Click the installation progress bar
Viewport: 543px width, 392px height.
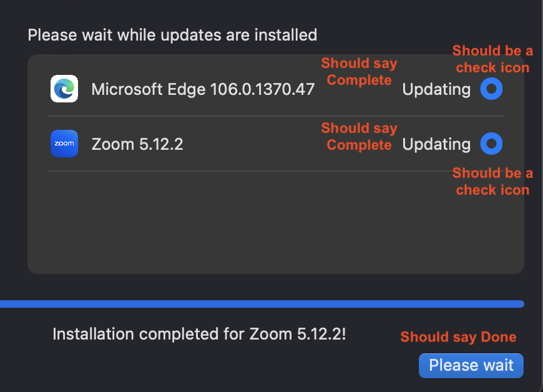pos(262,304)
